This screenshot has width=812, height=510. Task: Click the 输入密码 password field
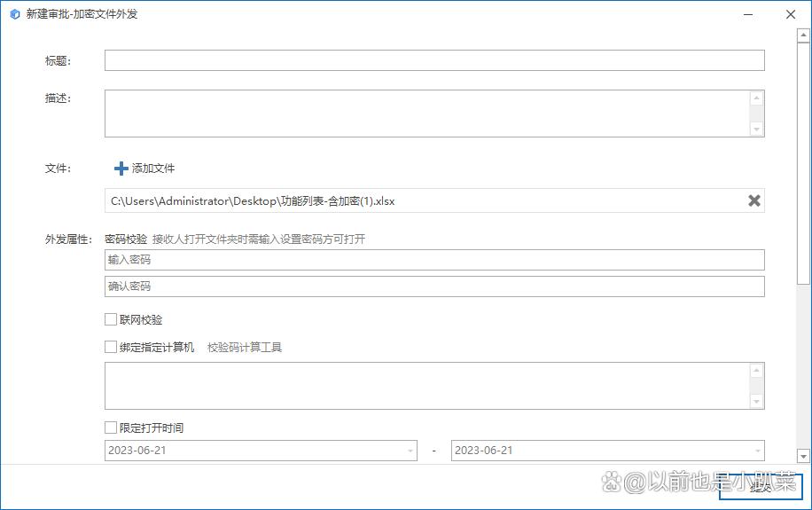(434, 260)
